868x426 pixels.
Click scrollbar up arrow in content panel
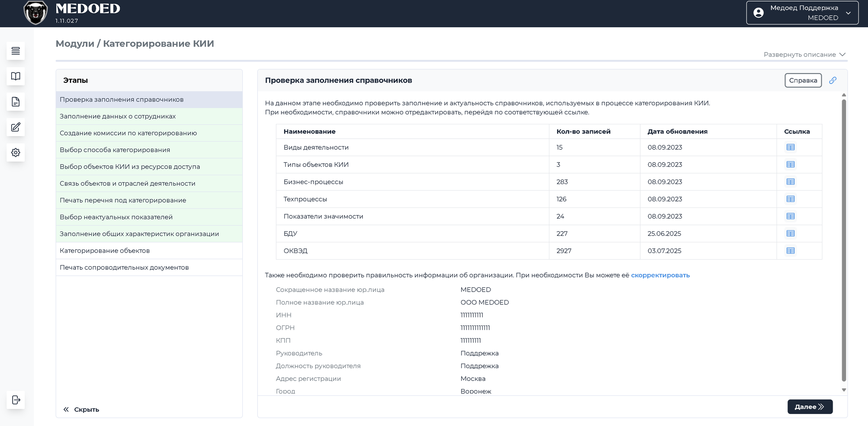tap(844, 95)
